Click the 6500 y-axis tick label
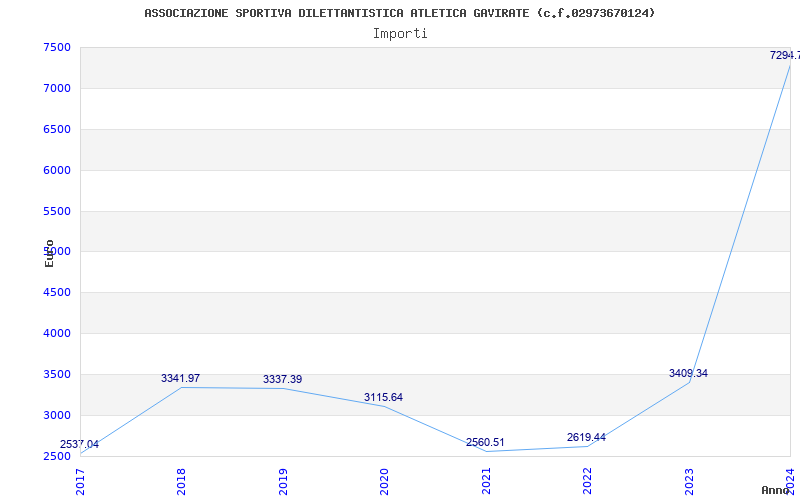This screenshot has height=500, width=800. [57, 130]
